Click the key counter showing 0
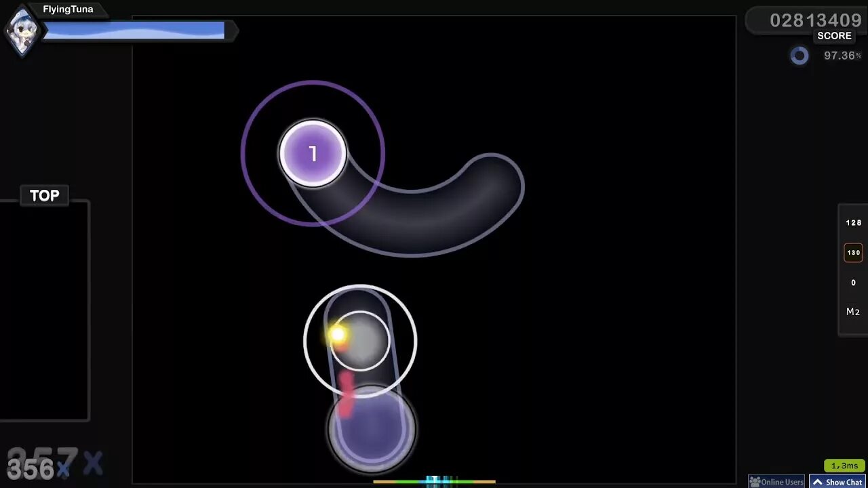The height and width of the screenshot is (488, 868). click(x=853, y=283)
